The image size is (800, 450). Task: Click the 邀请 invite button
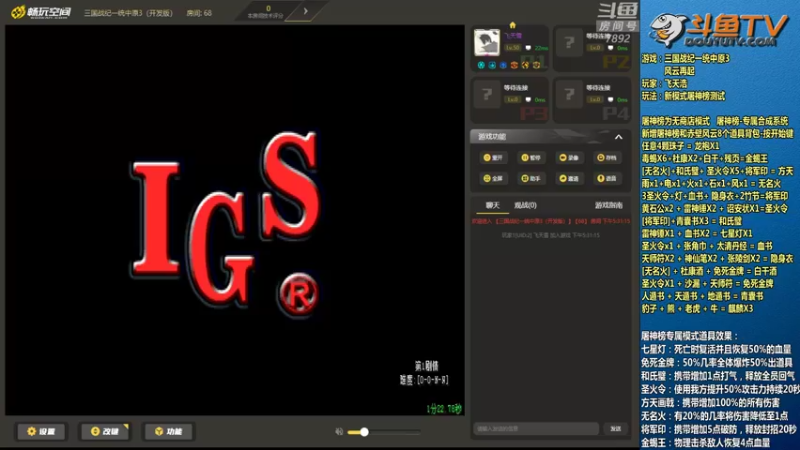point(569,178)
